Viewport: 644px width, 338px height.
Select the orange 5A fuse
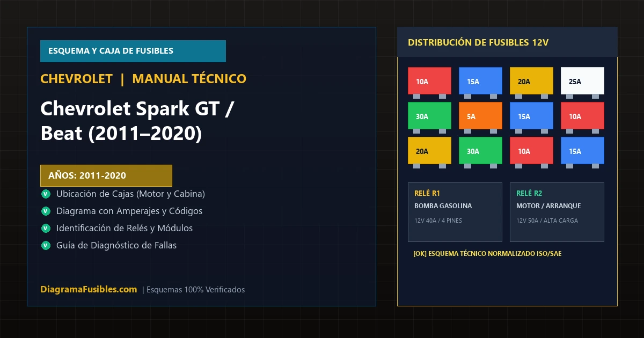pyautogui.click(x=480, y=116)
